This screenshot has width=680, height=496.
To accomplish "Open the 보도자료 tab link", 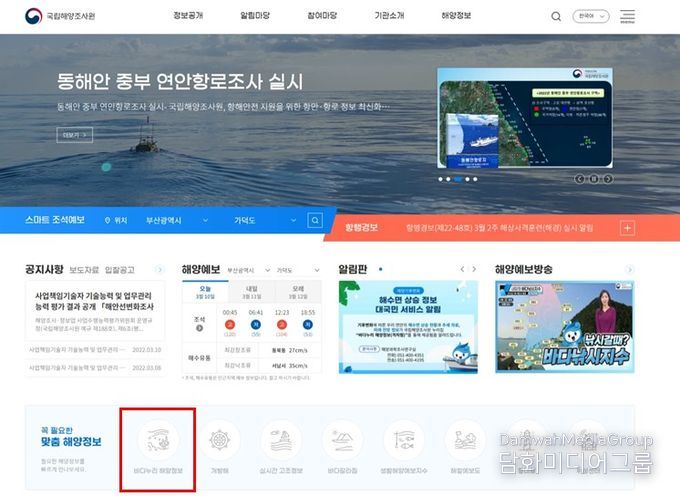I will click(x=84, y=270).
